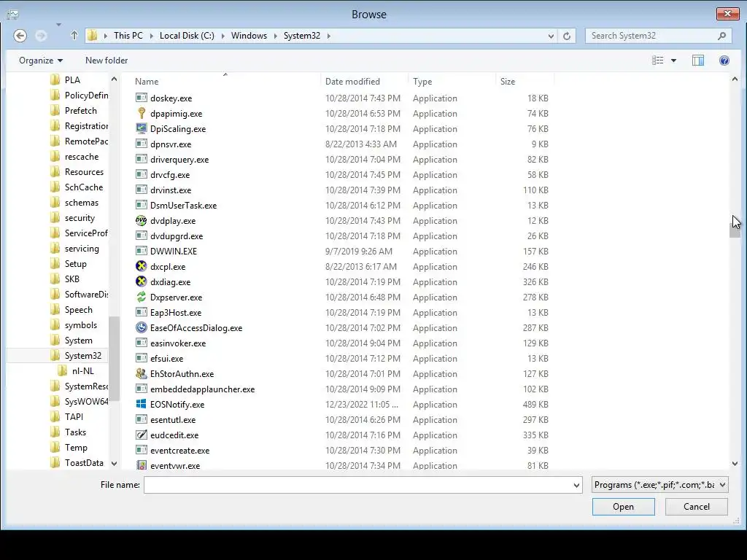The width and height of the screenshot is (747, 560).
Task: Click the Back navigation arrow
Action: (x=20, y=36)
